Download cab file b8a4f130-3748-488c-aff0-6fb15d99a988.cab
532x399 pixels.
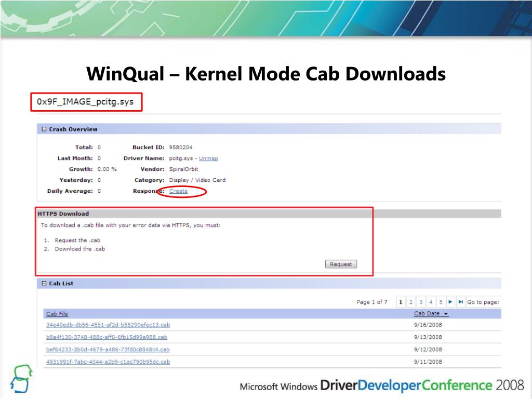coord(107,337)
